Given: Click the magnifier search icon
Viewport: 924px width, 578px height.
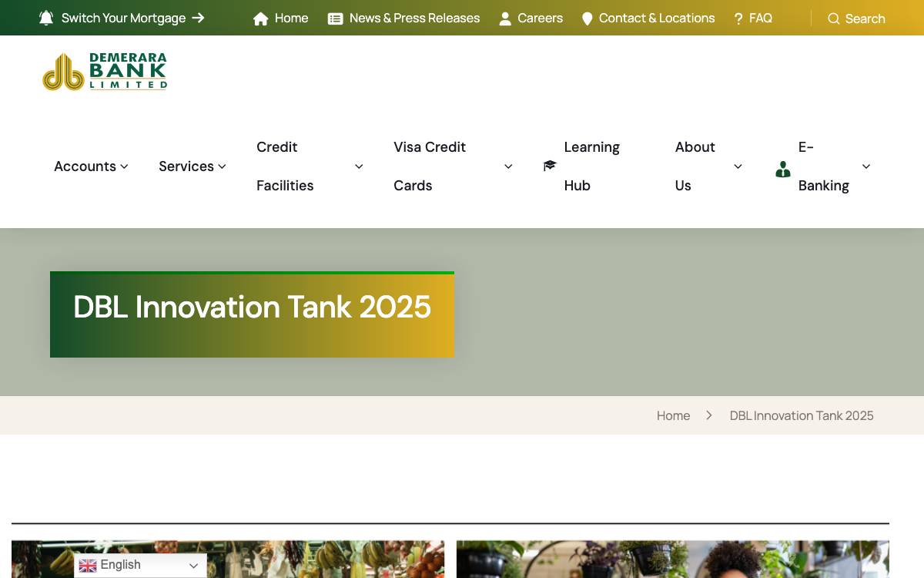Looking at the screenshot, I should tap(834, 18).
